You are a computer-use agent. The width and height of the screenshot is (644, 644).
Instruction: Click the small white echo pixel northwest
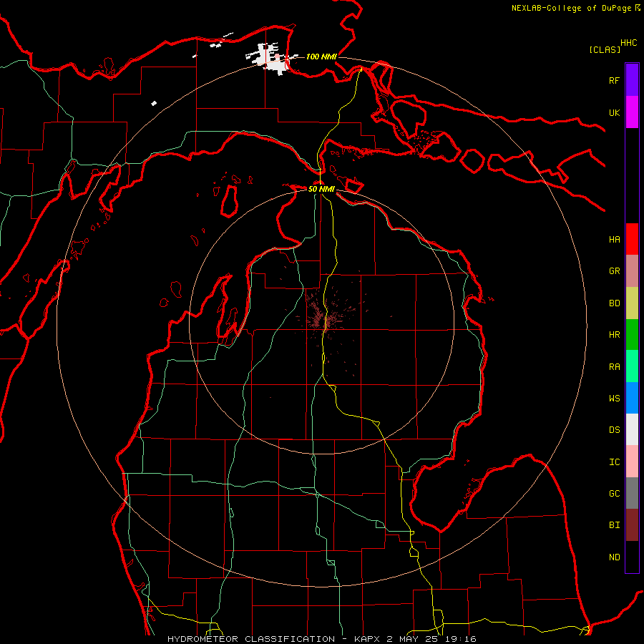pos(154,103)
